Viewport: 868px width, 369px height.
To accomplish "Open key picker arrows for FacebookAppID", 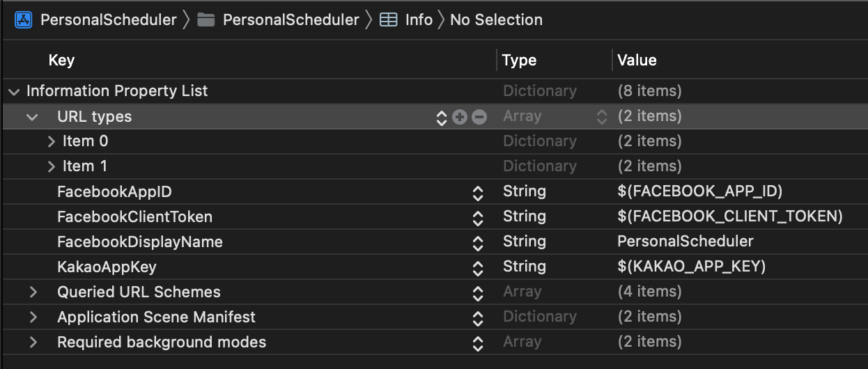I will click(x=478, y=192).
